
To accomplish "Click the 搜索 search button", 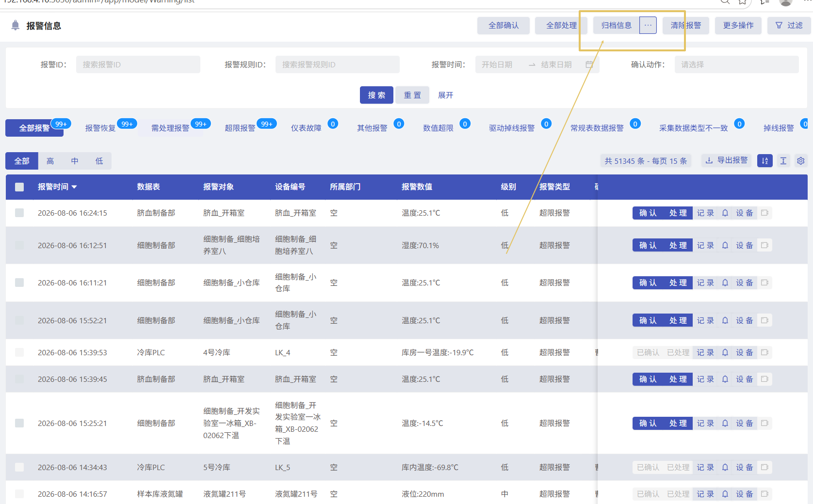I will pyautogui.click(x=376, y=95).
